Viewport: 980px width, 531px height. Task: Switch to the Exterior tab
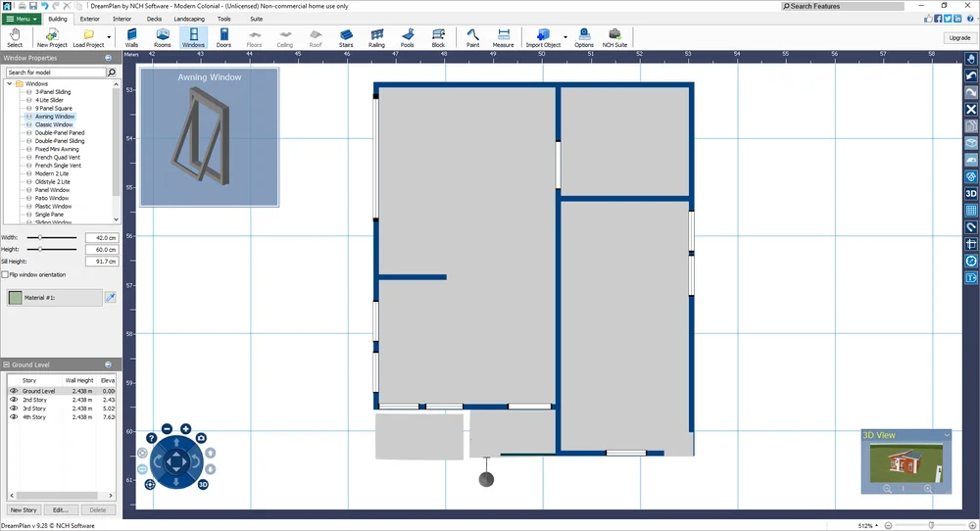89,19
